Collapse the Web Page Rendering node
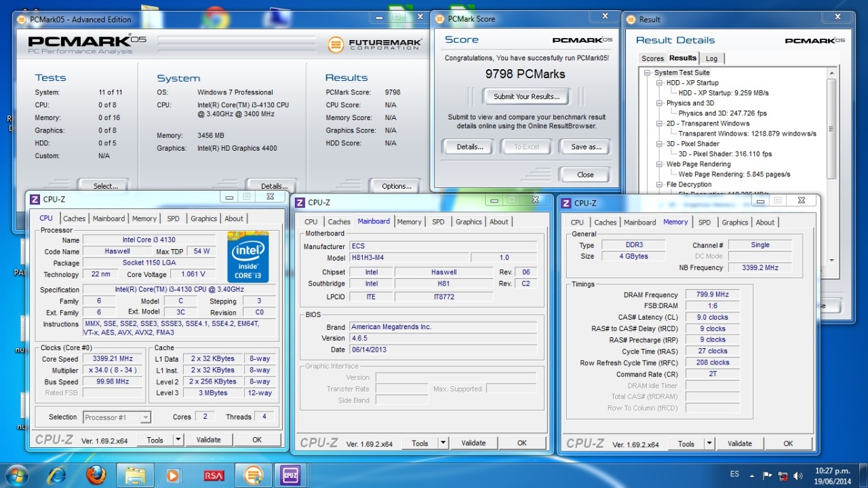Viewport: 868px width, 488px height. 659,164
